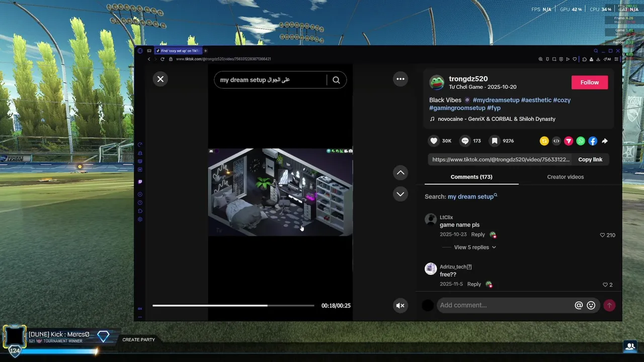Open comments via the speech bubble icon
Viewport: 644px width, 362px height.
click(x=465, y=141)
